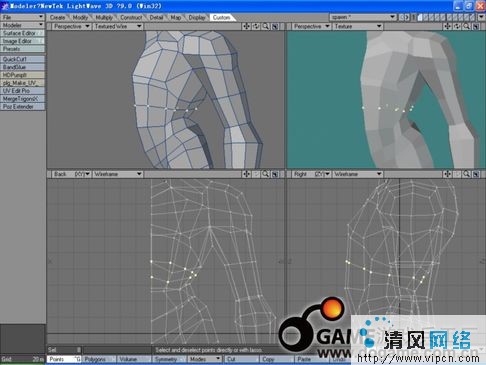Switch to the Map tab

[176, 17]
